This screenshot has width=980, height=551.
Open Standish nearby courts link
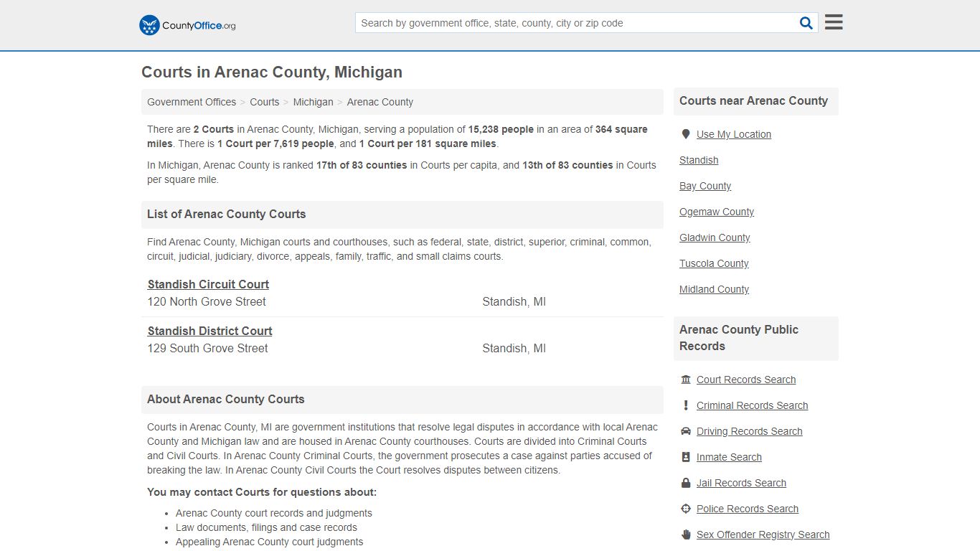pyautogui.click(x=699, y=160)
